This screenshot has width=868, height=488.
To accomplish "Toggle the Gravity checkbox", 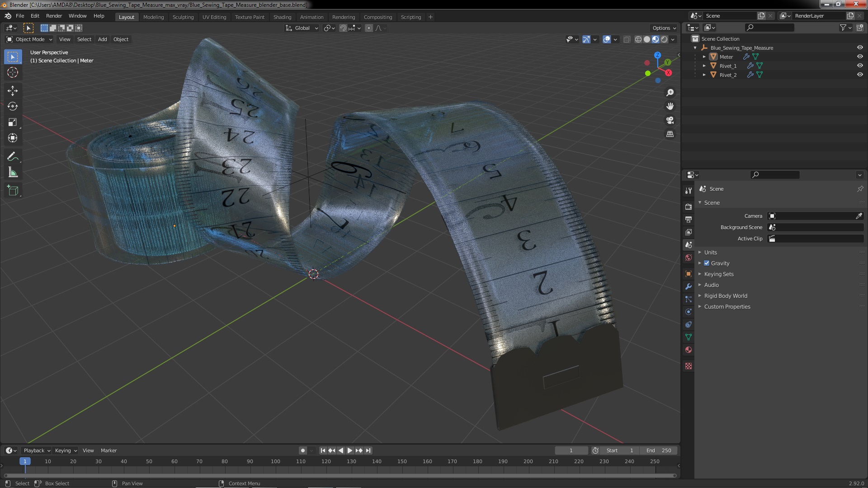I will [707, 263].
